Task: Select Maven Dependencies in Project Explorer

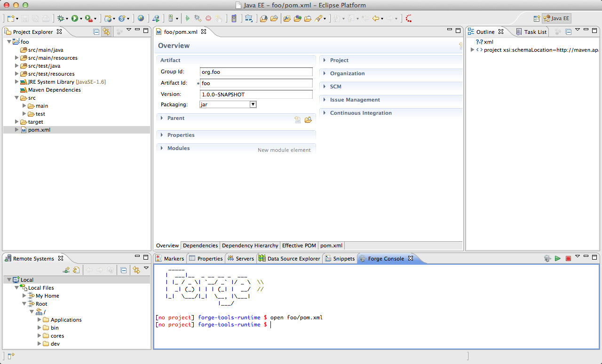Action: point(54,90)
